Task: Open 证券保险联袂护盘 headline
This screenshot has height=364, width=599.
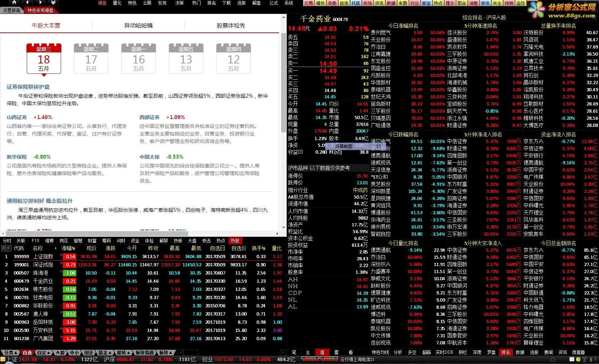Action: tap(28, 87)
